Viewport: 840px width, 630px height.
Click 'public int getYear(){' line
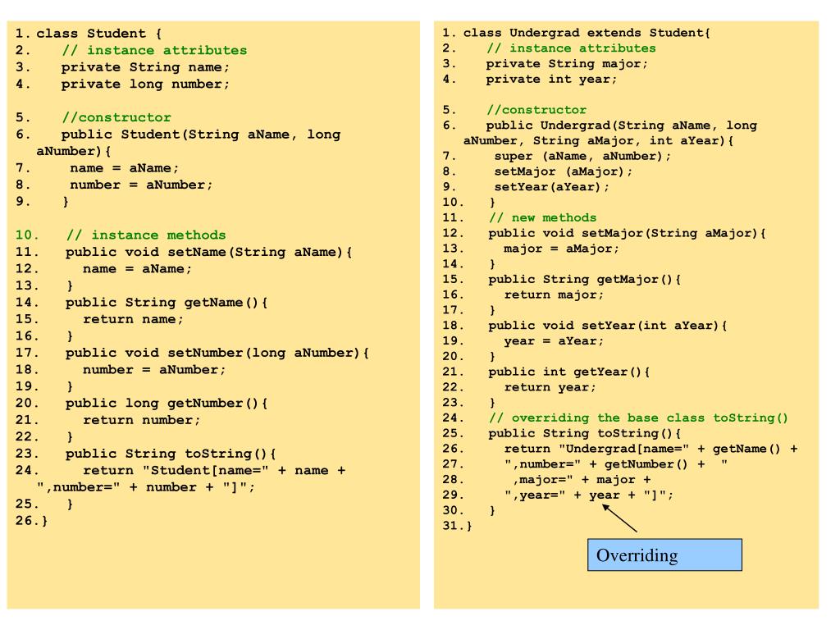click(x=569, y=372)
